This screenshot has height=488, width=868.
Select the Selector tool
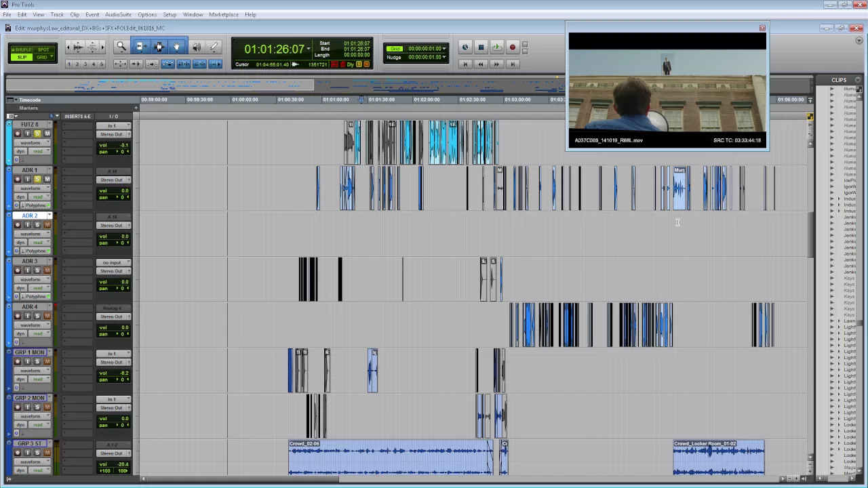tap(159, 47)
